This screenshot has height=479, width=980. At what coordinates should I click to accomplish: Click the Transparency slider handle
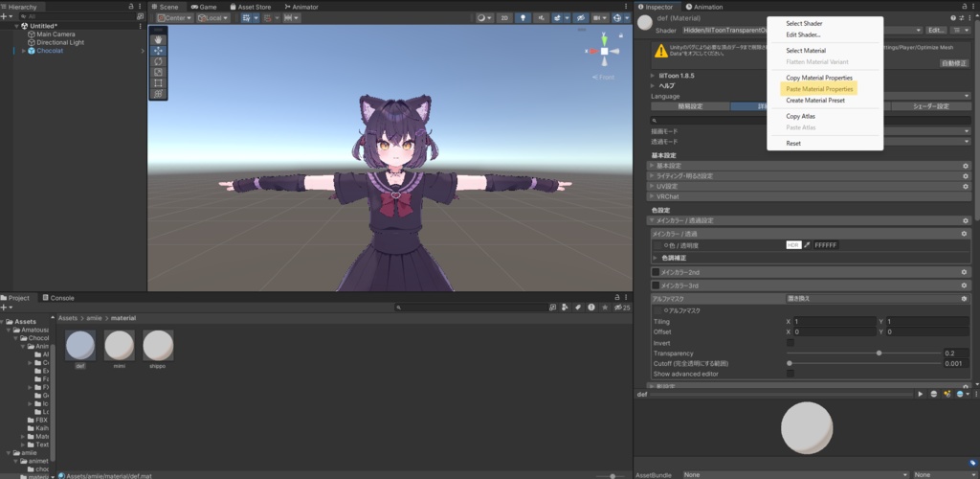click(879, 354)
